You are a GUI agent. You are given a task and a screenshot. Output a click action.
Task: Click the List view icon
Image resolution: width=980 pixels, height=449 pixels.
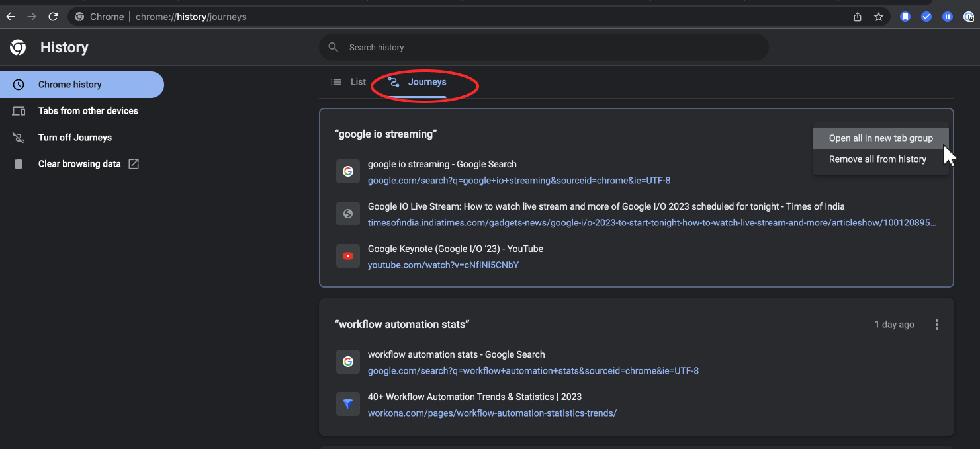click(336, 82)
